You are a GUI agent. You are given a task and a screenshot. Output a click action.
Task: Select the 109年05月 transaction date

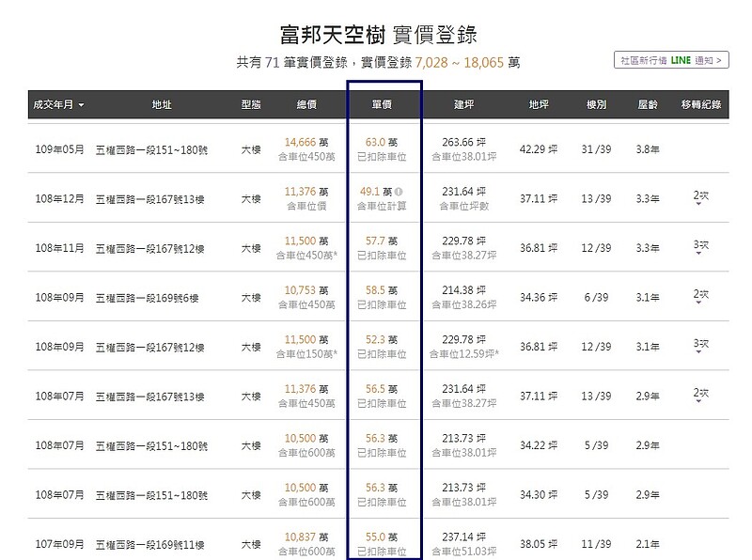(60, 149)
